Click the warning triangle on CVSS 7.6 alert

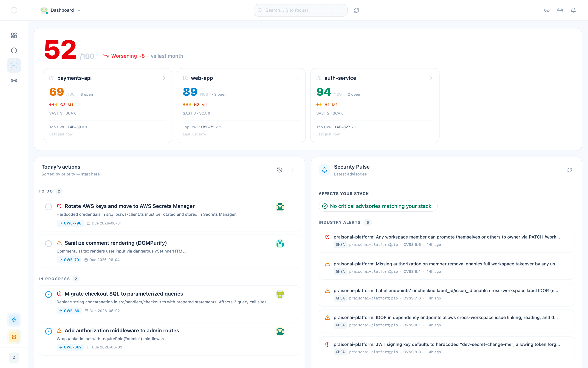point(327,290)
